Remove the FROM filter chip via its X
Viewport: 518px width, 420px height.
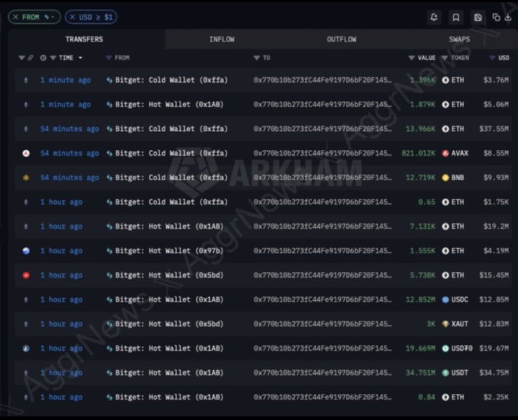15,18
